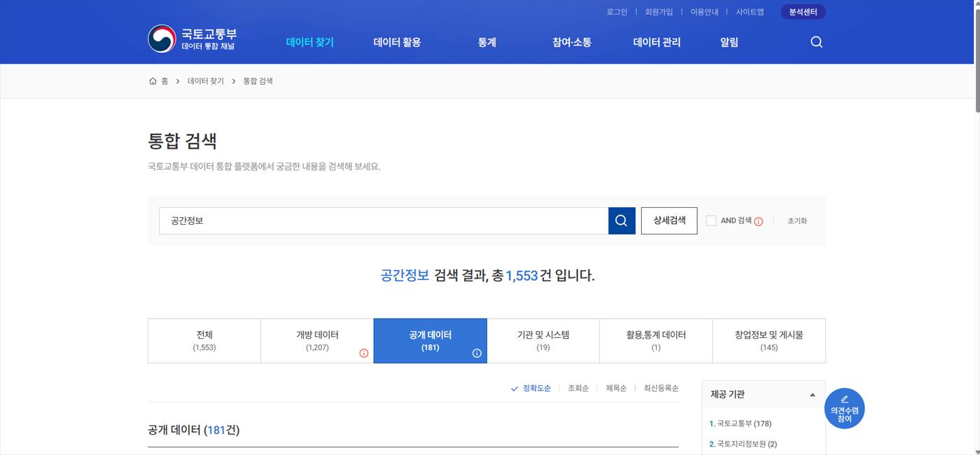Sort results by 제목순
Image resolution: width=980 pixels, height=455 pixels.
pyautogui.click(x=616, y=388)
